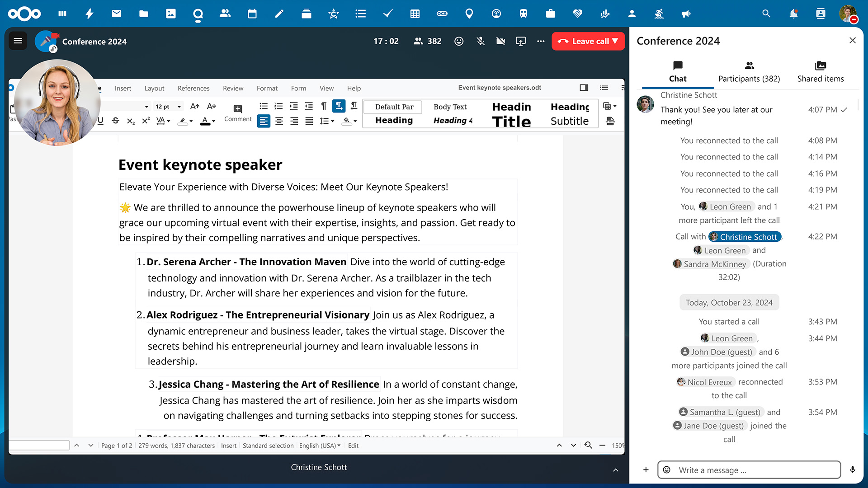868x488 pixels.
Task: Open the Nextcloud Mail app
Action: (117, 14)
